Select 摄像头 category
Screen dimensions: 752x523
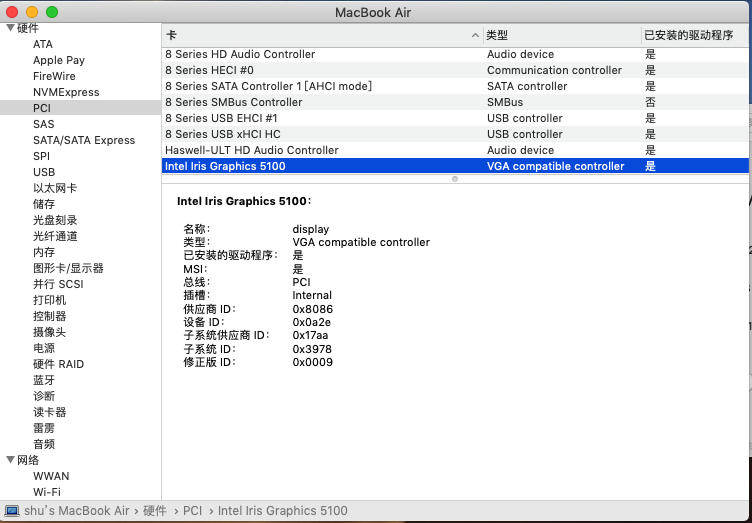pos(49,332)
